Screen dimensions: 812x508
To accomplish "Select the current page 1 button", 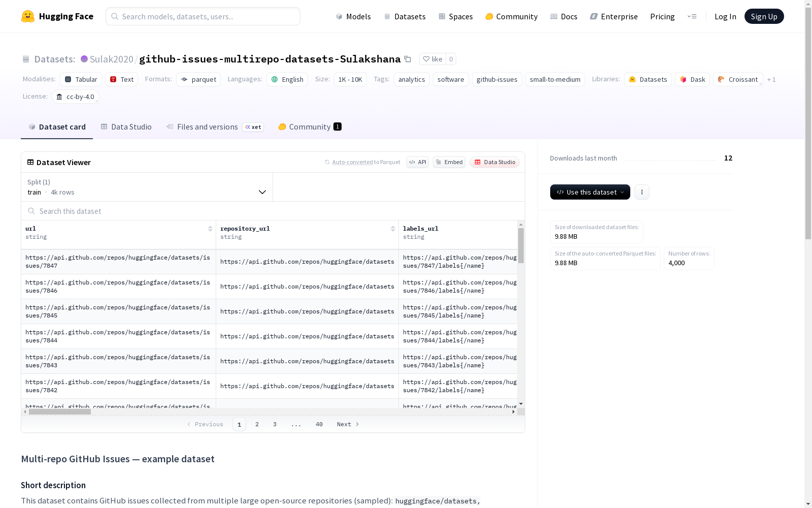I will tap(239, 424).
